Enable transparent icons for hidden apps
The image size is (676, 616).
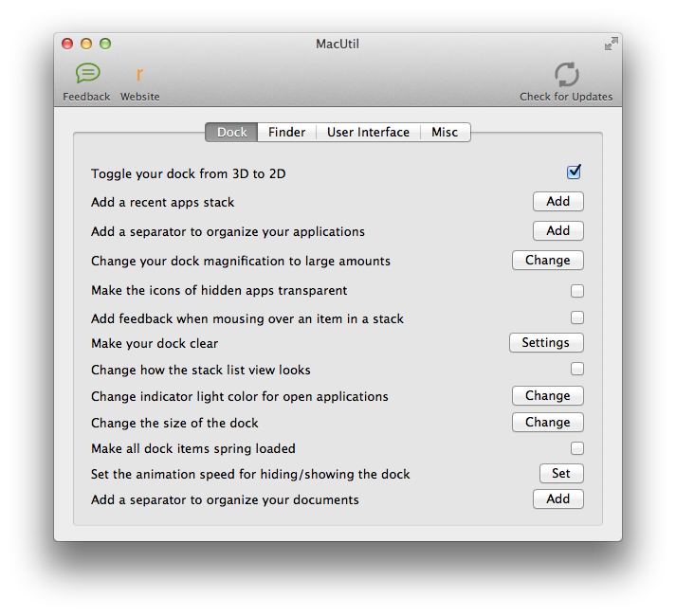tap(576, 291)
